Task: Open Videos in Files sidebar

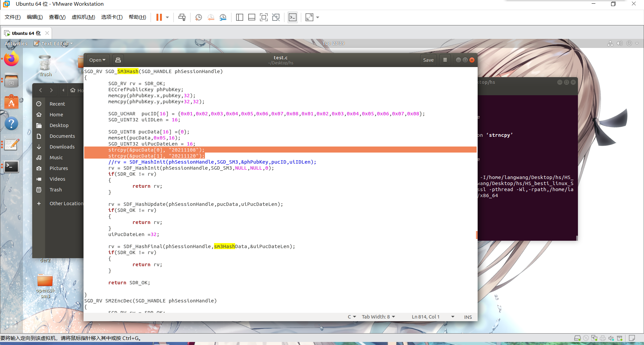Action: coord(58,179)
